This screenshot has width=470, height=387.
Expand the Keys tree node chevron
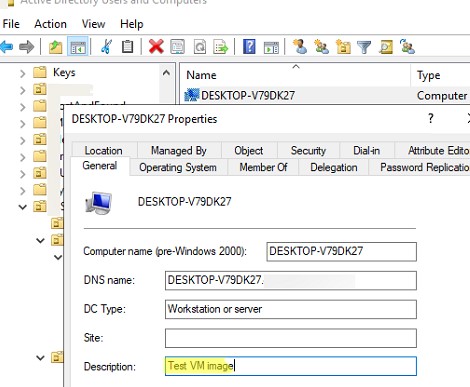pyautogui.click(x=22, y=73)
